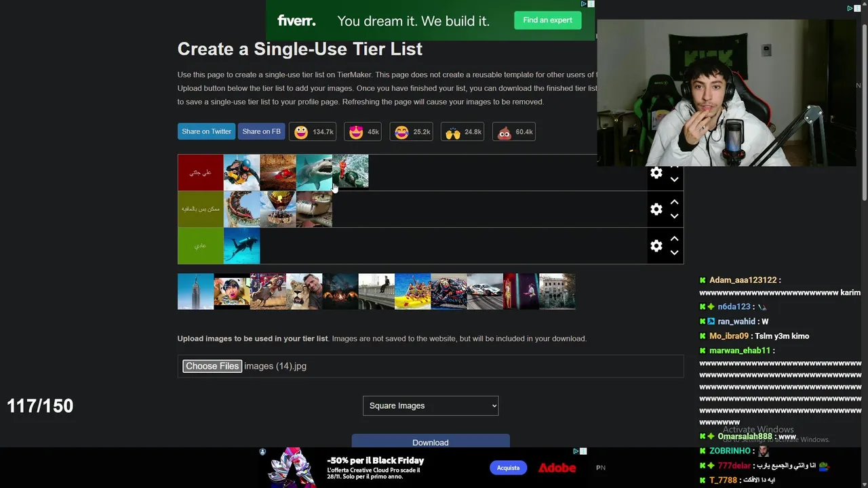Screen dimensions: 868x488
Task: Open the Square Images dropdown
Action: [431, 405]
